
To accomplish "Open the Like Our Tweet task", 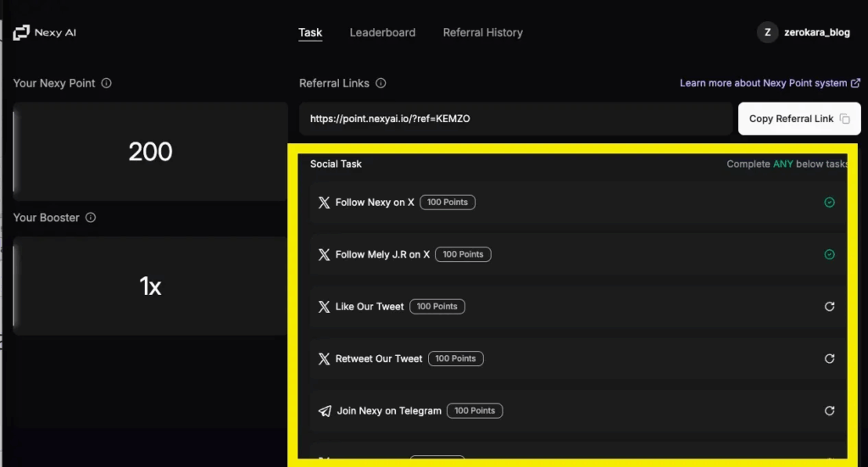I will (x=578, y=307).
